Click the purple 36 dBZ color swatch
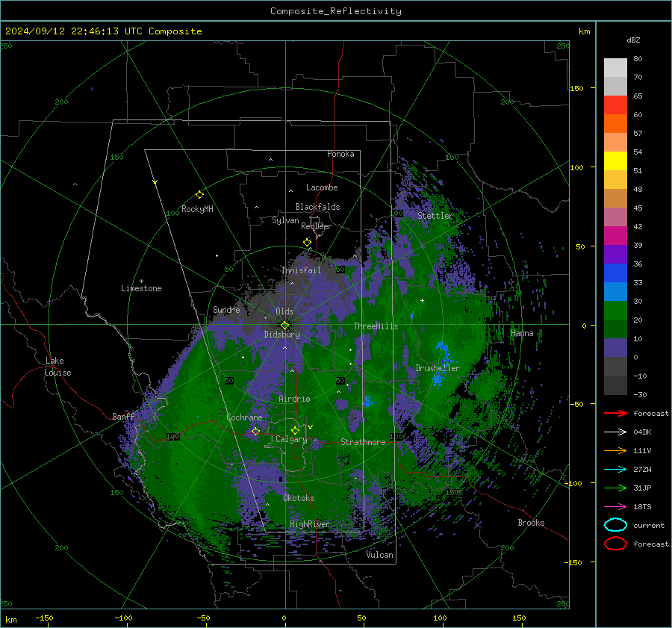 tap(615, 254)
